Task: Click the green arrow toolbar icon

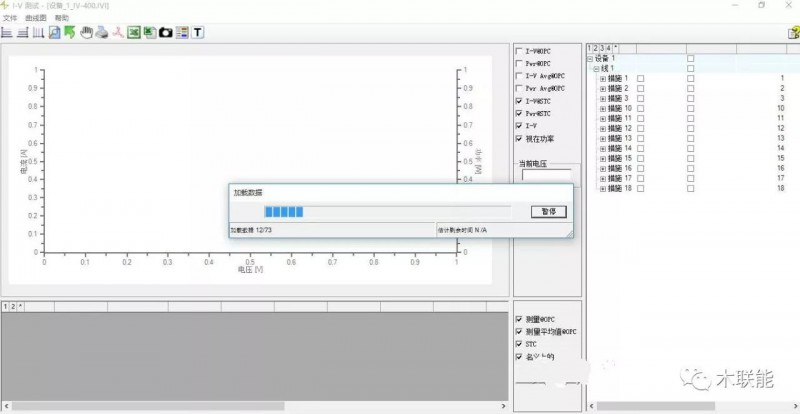Action: [x=70, y=33]
